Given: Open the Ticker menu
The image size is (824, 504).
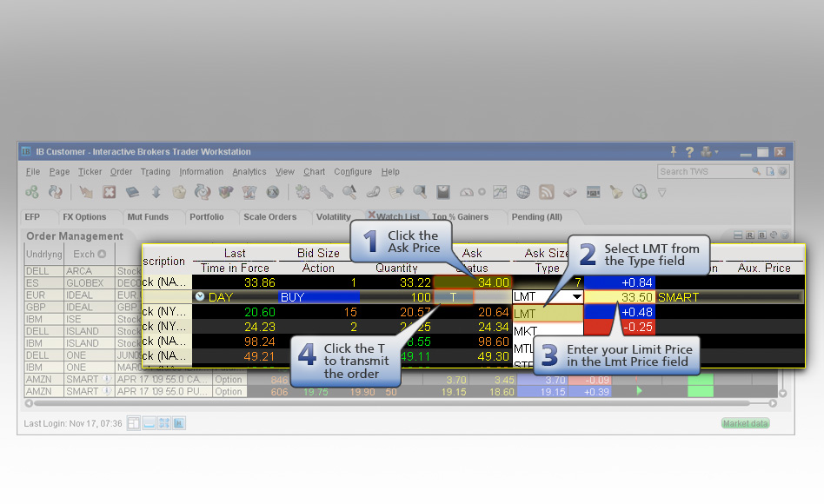Looking at the screenshot, I should pyautogui.click(x=90, y=172).
